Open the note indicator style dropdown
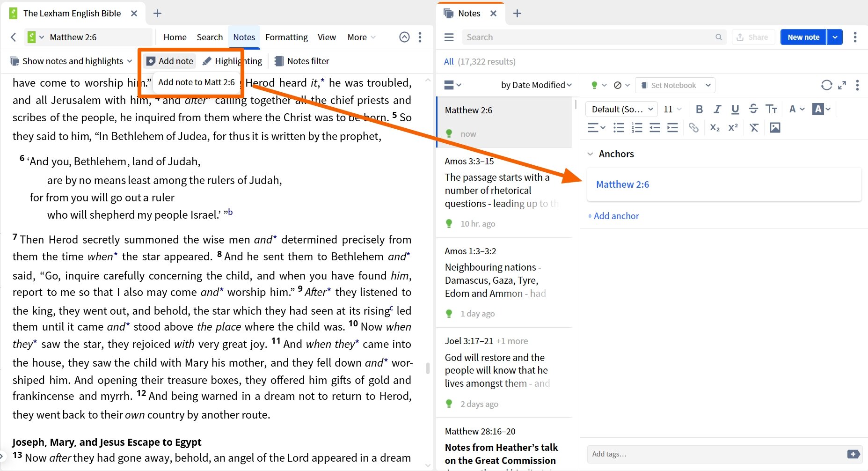The width and height of the screenshot is (868, 471). (x=622, y=85)
